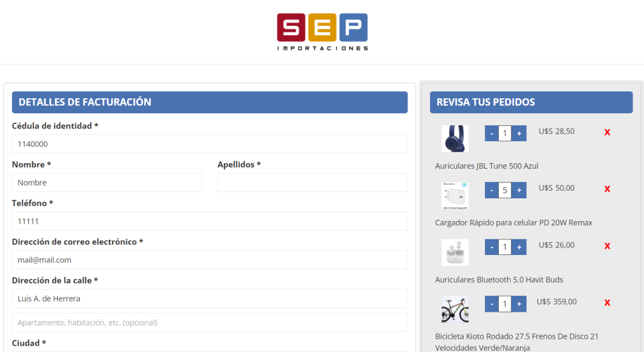Click the email address input field
The width and height of the screenshot is (644, 352).
209,259
